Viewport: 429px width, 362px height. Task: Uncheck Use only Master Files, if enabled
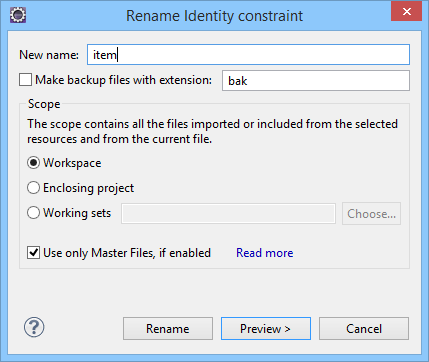pos(33,253)
